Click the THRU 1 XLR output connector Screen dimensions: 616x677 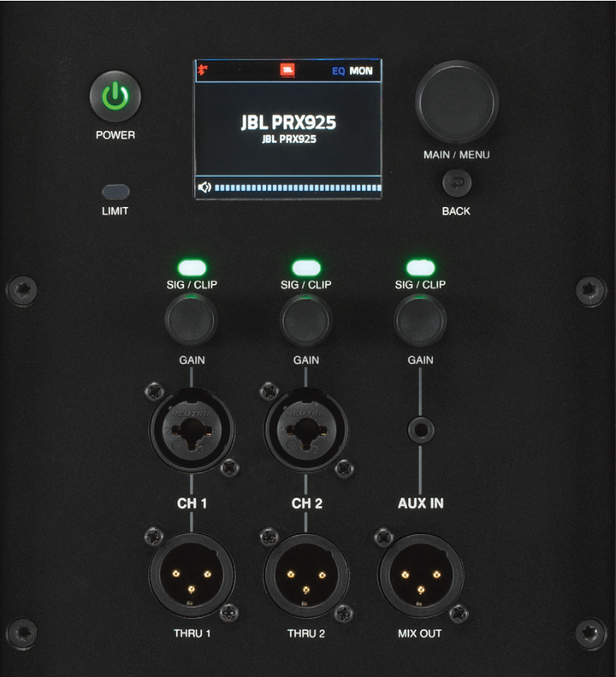point(192,575)
